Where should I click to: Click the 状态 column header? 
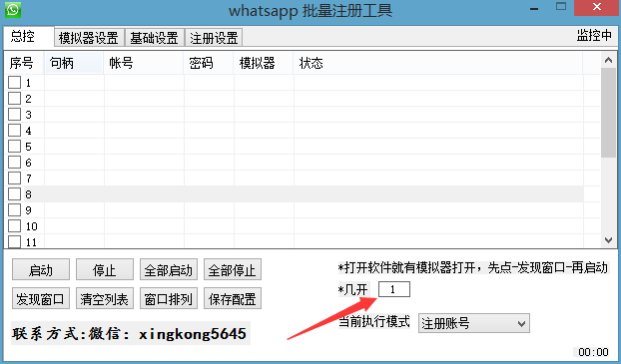(438, 63)
